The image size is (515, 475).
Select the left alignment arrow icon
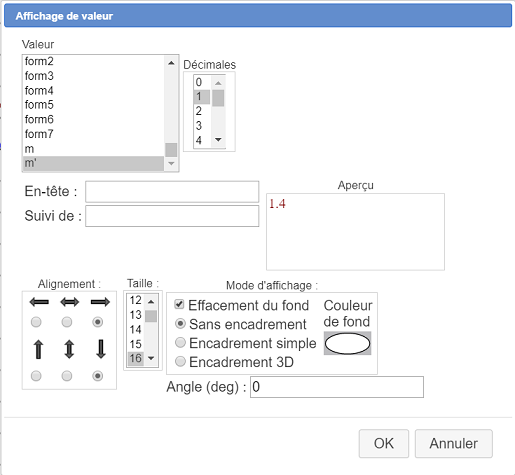[x=39, y=302]
